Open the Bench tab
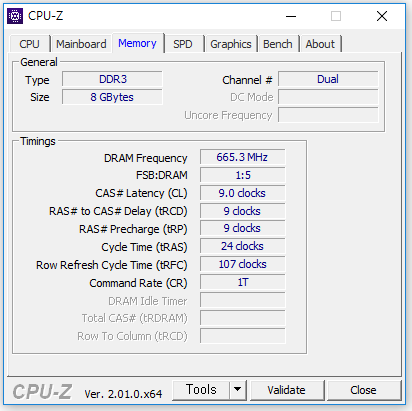Viewport: 412px width, 411px height. 278,44
